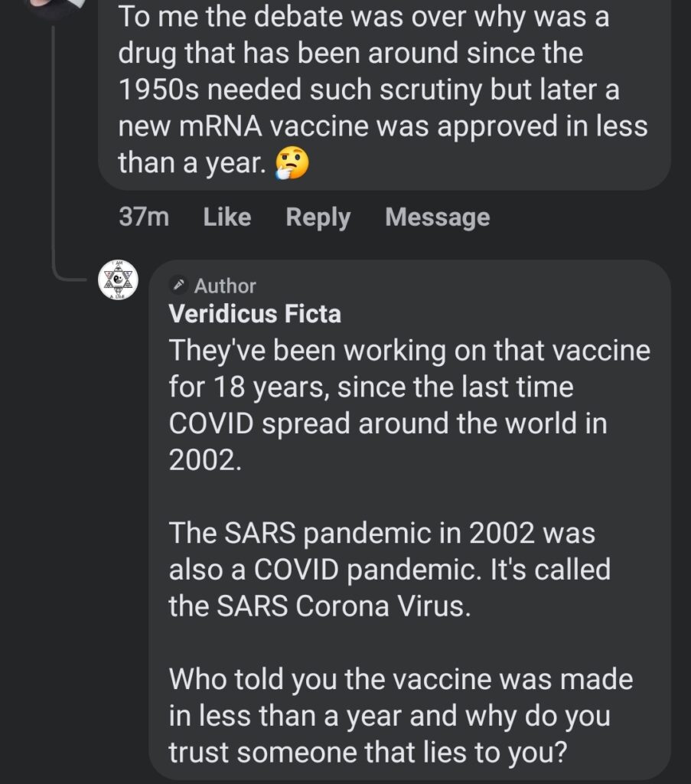The width and height of the screenshot is (691, 784).
Task: Select the paragraph starting "They've been working"
Action: pos(409,405)
